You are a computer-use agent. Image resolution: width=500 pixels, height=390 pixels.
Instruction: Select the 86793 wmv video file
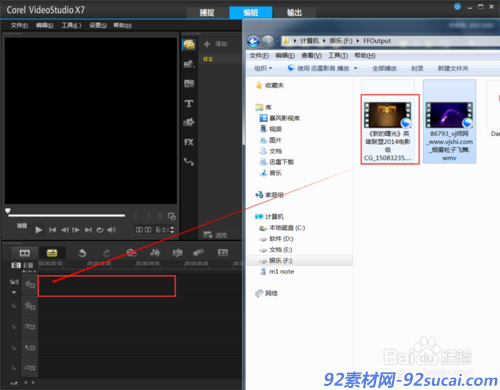(449, 122)
